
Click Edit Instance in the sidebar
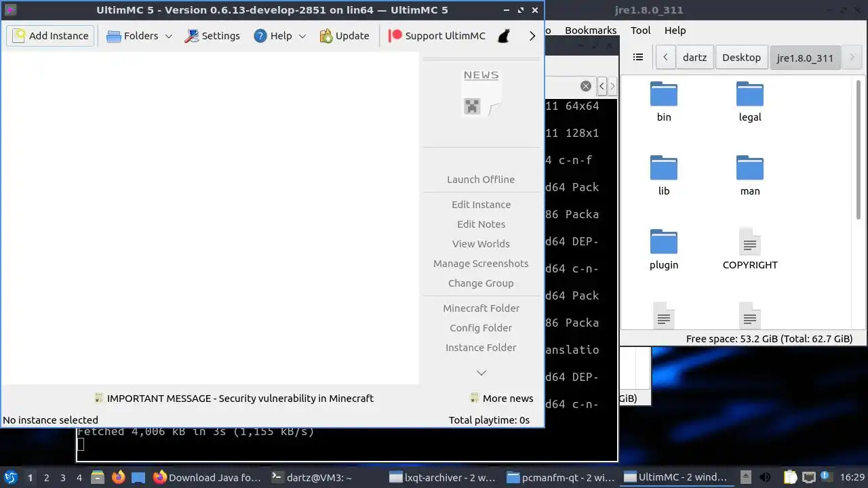[x=481, y=205]
